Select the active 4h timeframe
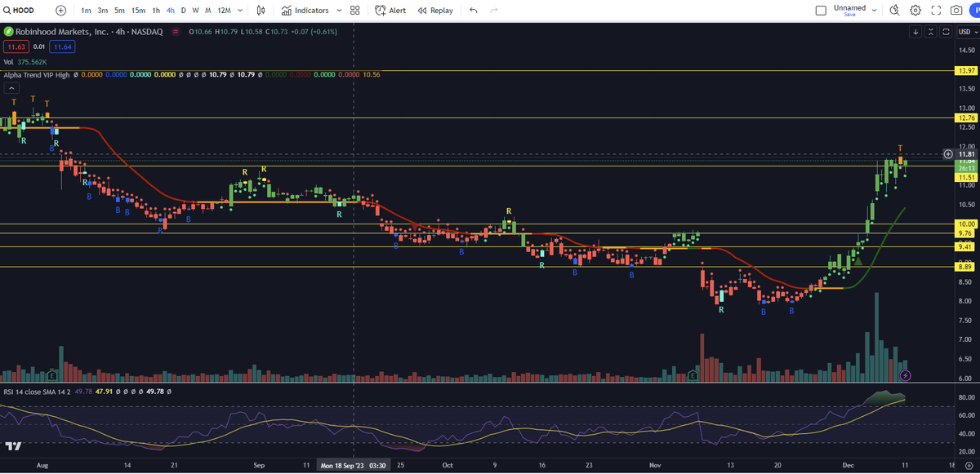The image size is (980, 474). coord(170,11)
